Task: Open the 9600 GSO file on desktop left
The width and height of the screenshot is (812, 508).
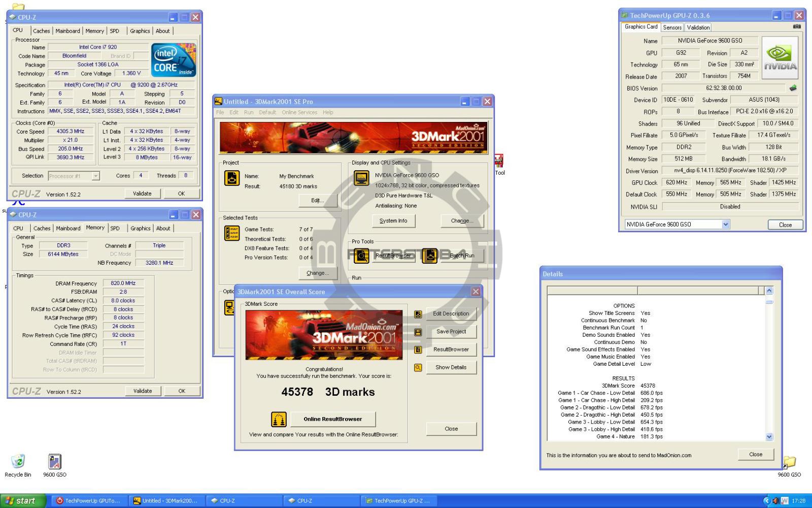Action: (54, 465)
